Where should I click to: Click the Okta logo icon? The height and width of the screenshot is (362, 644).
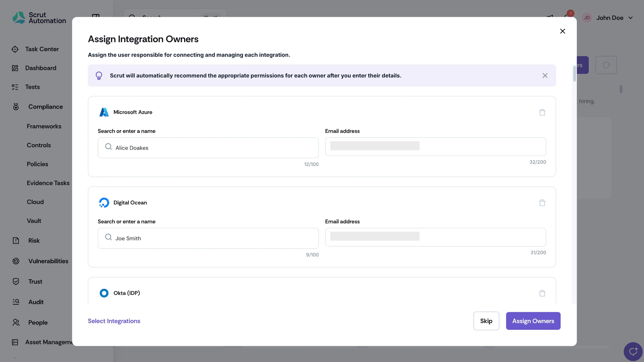tap(104, 293)
